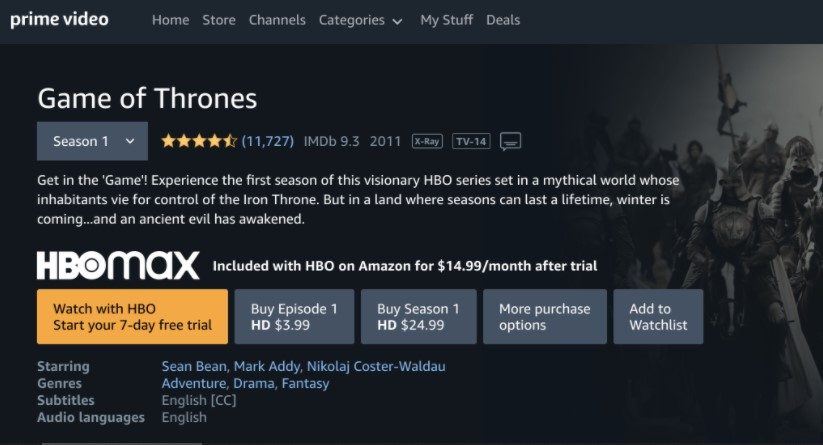Navigate to My Stuff

tap(448, 20)
